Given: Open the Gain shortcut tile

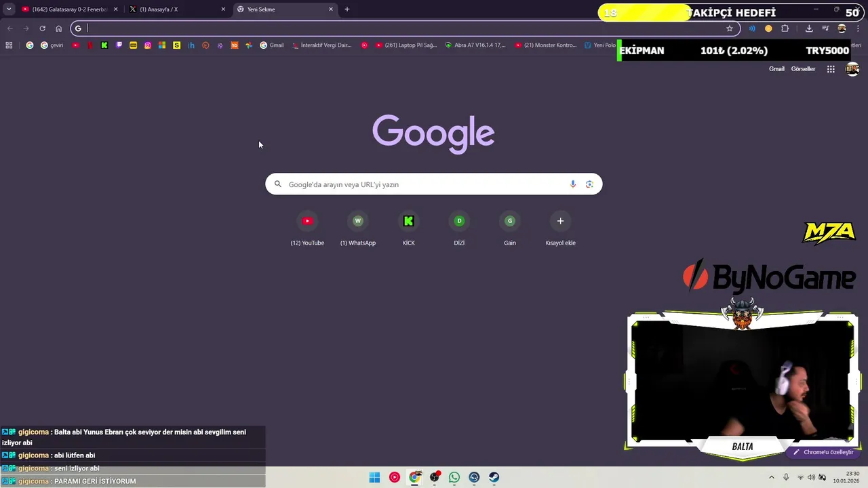Looking at the screenshot, I should coord(510,229).
